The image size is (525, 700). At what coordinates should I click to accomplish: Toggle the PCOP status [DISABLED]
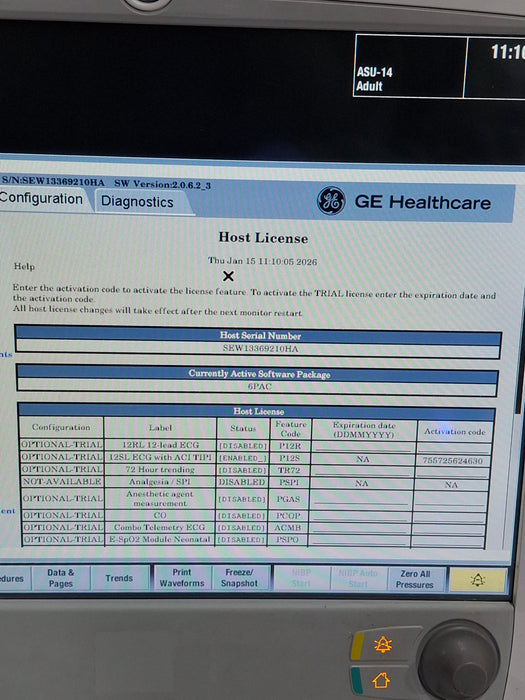coord(242,516)
